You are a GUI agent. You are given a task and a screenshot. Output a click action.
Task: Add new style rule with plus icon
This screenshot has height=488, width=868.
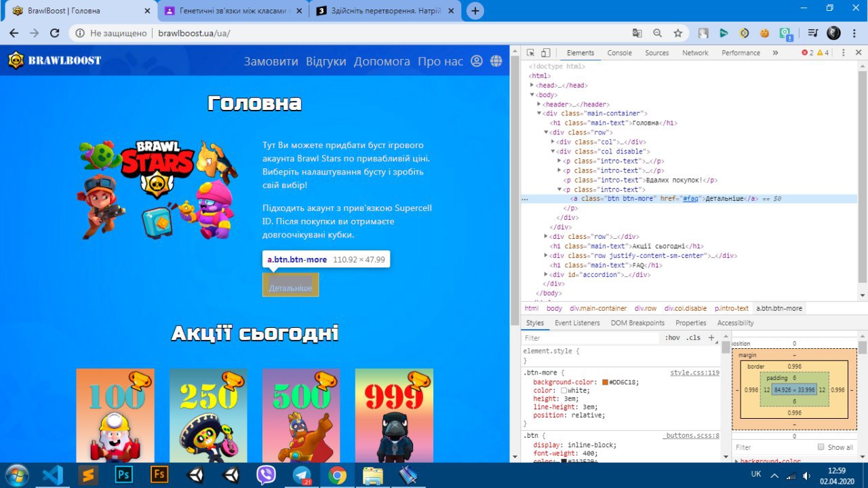(x=711, y=337)
